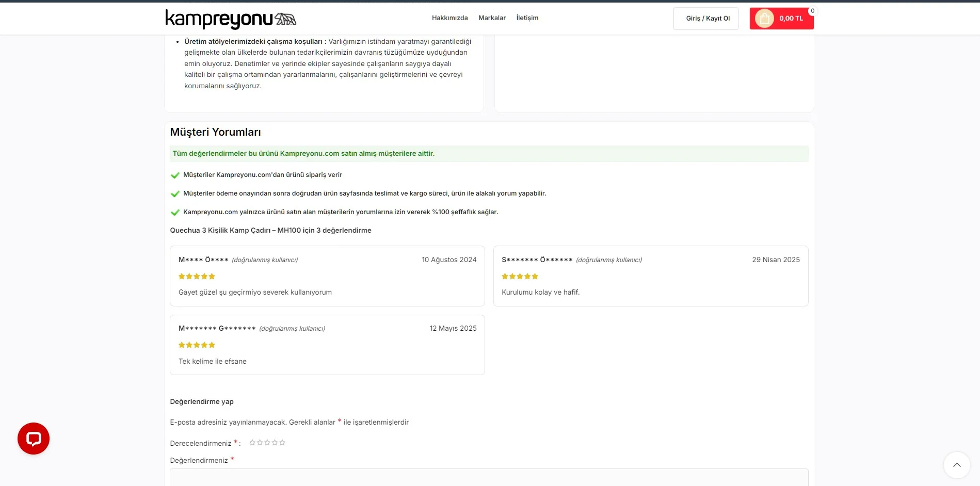Viewport: 980px width, 486px height.
Task: Click the review date 10 Ağustos 2024
Action: [x=449, y=260]
